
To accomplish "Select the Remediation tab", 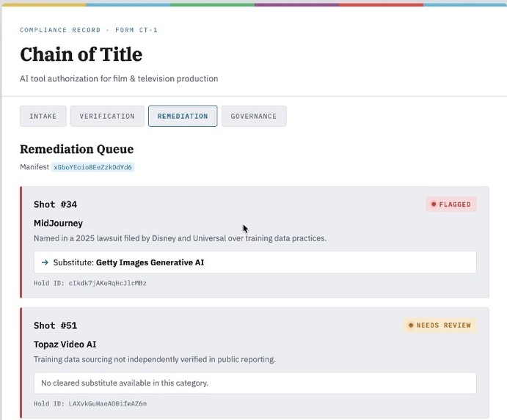I will click(x=183, y=116).
